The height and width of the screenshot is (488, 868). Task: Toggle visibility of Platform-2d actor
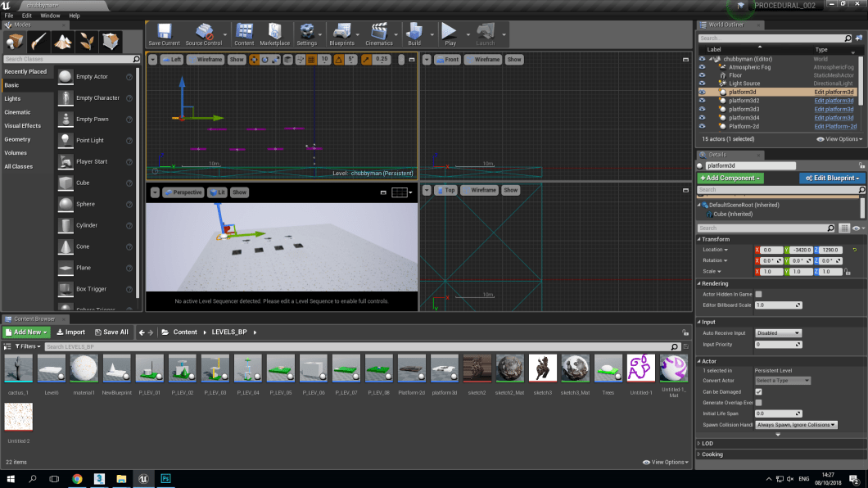(x=702, y=126)
